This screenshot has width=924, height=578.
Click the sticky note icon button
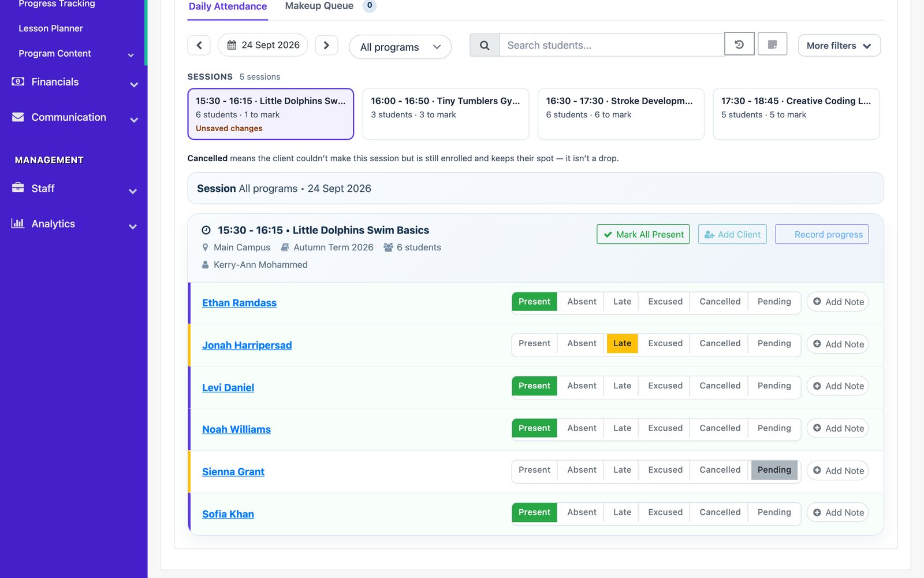[772, 44]
